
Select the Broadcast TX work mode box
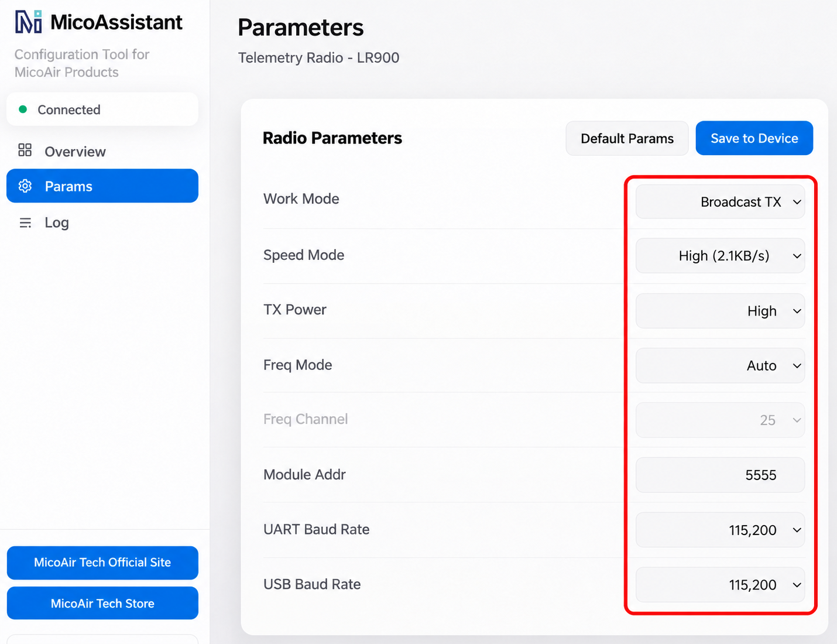point(720,202)
